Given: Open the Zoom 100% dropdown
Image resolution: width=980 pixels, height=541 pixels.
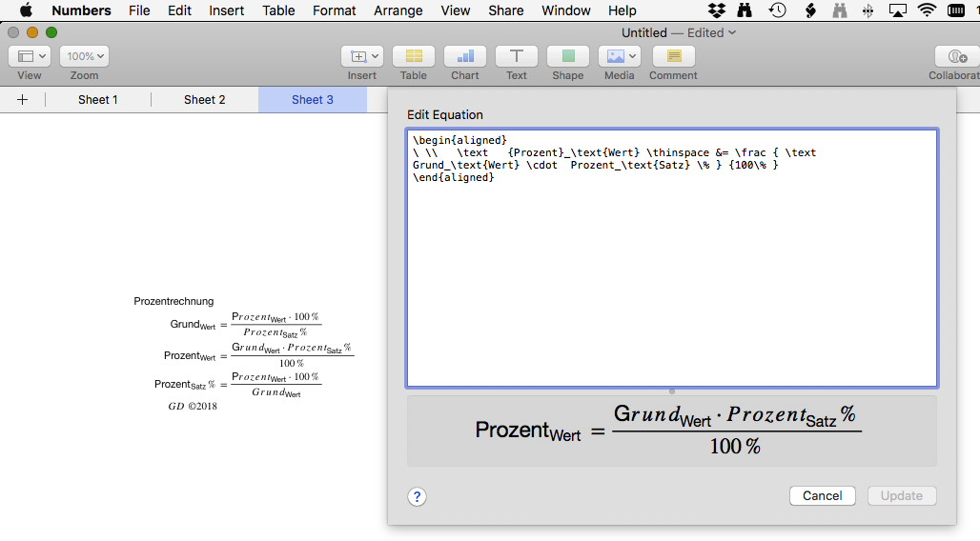Looking at the screenshot, I should (84, 56).
